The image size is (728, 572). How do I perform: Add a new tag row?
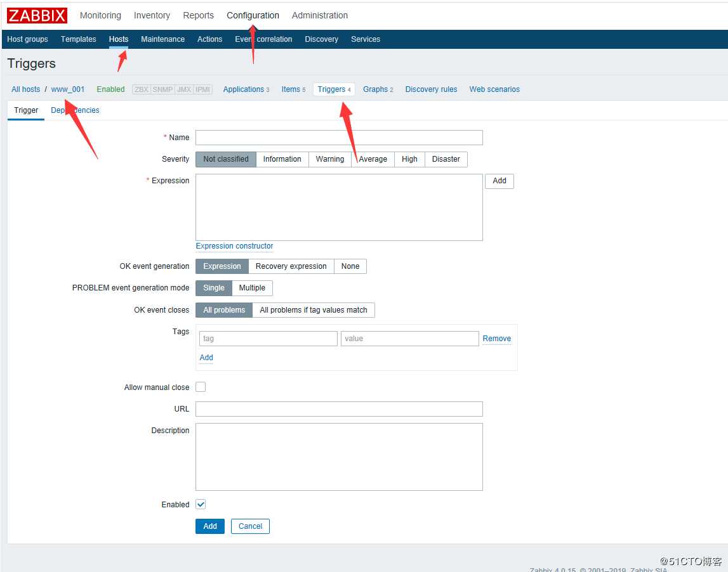pyautogui.click(x=206, y=358)
